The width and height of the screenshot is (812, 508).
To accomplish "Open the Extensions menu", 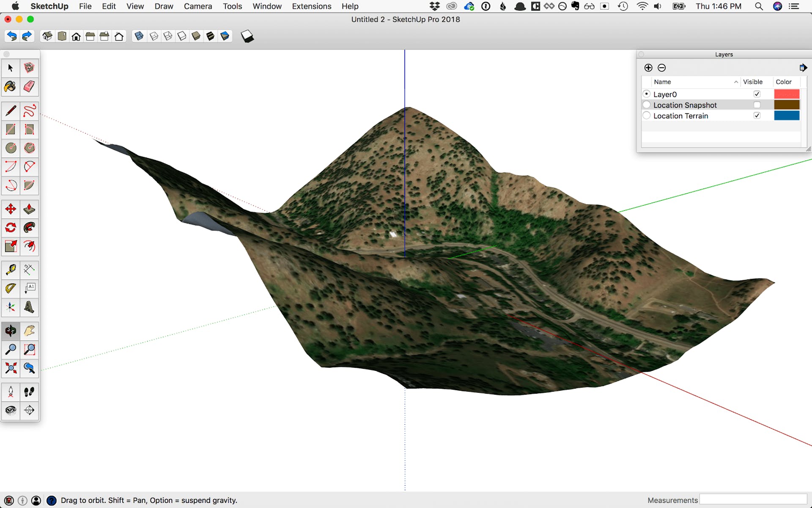I will pyautogui.click(x=311, y=6).
